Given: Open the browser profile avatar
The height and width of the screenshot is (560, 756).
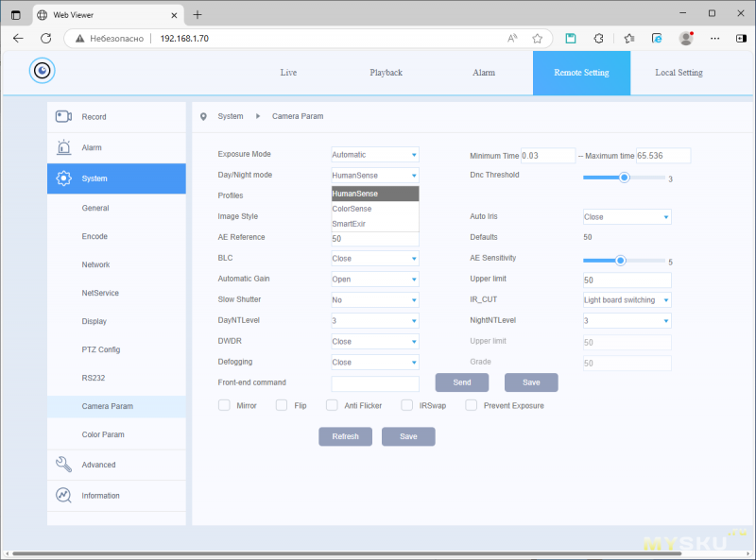Looking at the screenshot, I should (686, 38).
